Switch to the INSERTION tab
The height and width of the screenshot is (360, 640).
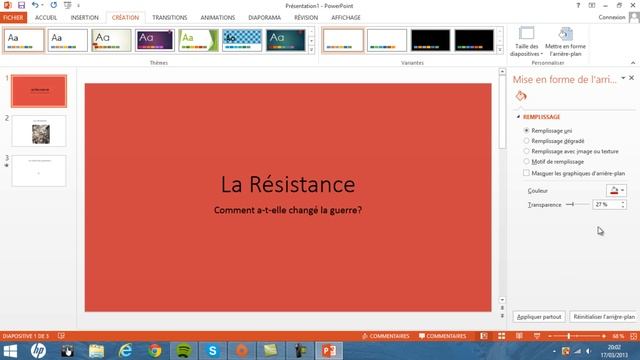click(84, 18)
